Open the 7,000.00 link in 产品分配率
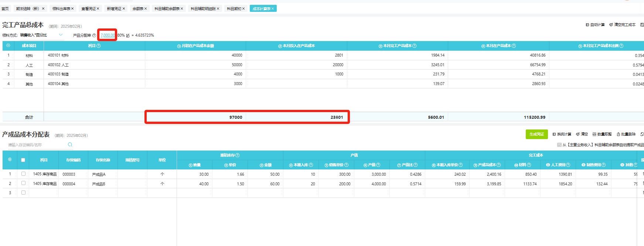This screenshot has width=644, height=246. coord(108,35)
